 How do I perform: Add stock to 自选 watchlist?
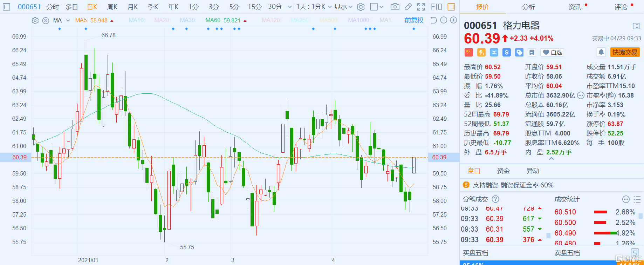pyautogui.click(x=552, y=52)
